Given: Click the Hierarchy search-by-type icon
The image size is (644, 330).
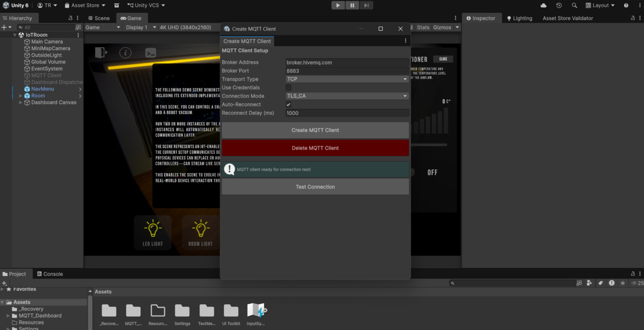Looking at the screenshot, I should (x=78, y=27).
